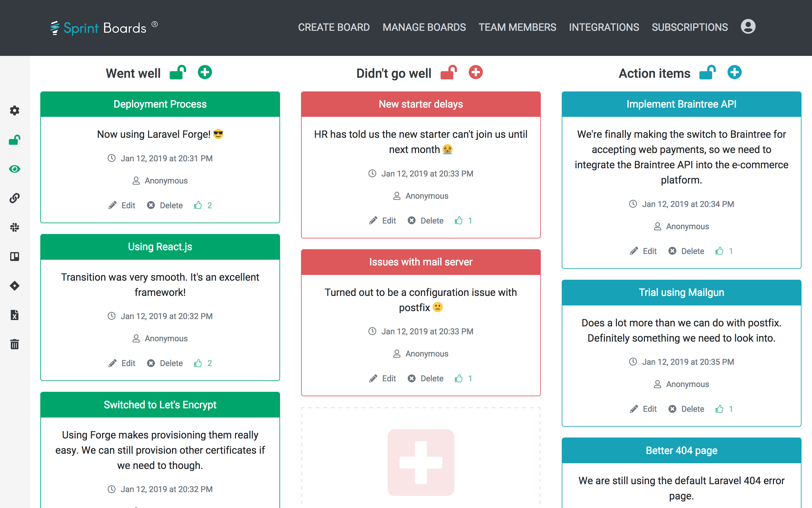Click 'Now using Laravel Forge!' text
The width and height of the screenshot is (812, 508).
(154, 134)
